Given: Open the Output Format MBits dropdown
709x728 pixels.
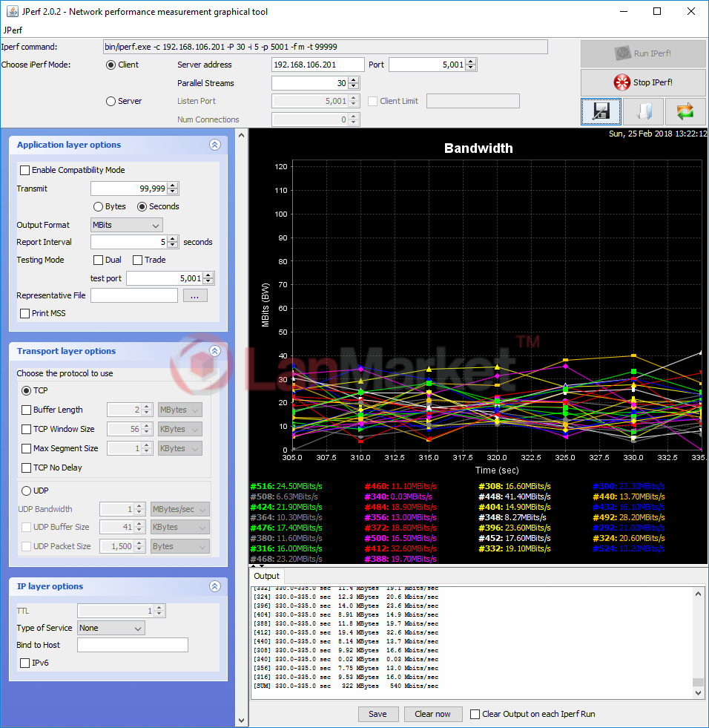Looking at the screenshot, I should click(x=126, y=225).
